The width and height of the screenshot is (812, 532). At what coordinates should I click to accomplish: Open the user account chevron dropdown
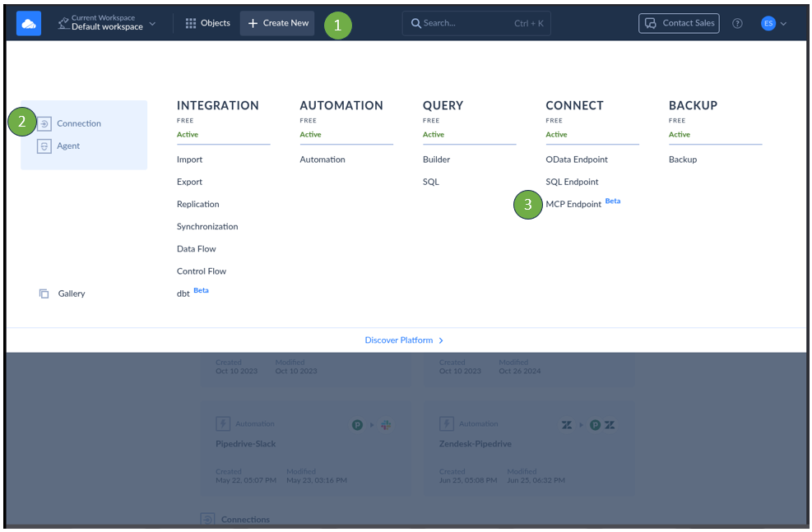tap(784, 23)
